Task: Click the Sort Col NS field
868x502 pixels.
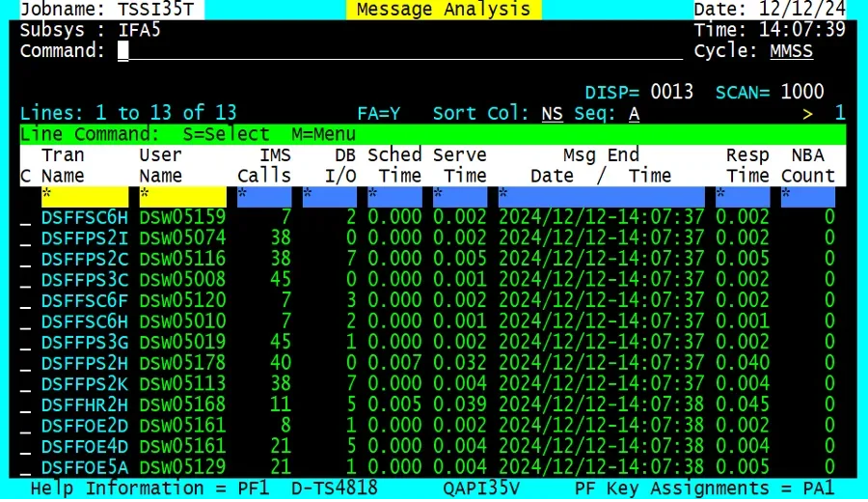Action: click(x=552, y=113)
